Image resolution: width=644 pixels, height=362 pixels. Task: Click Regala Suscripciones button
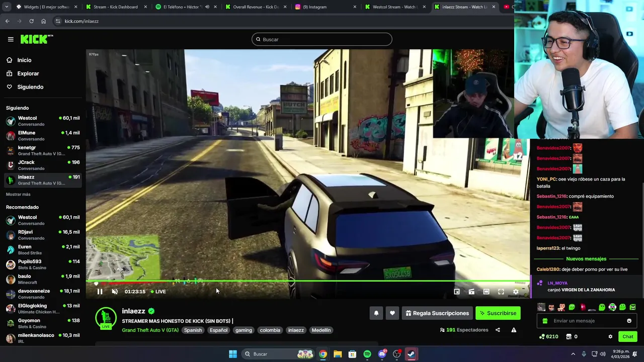[x=437, y=313]
